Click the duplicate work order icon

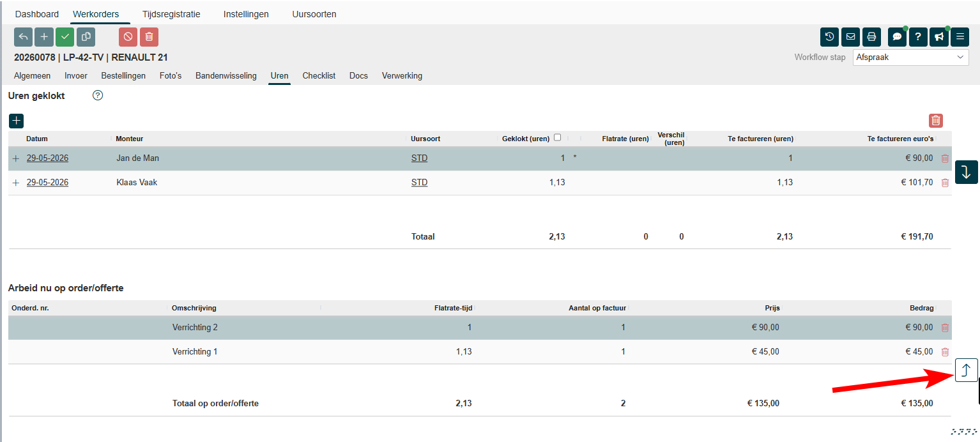[x=86, y=37]
